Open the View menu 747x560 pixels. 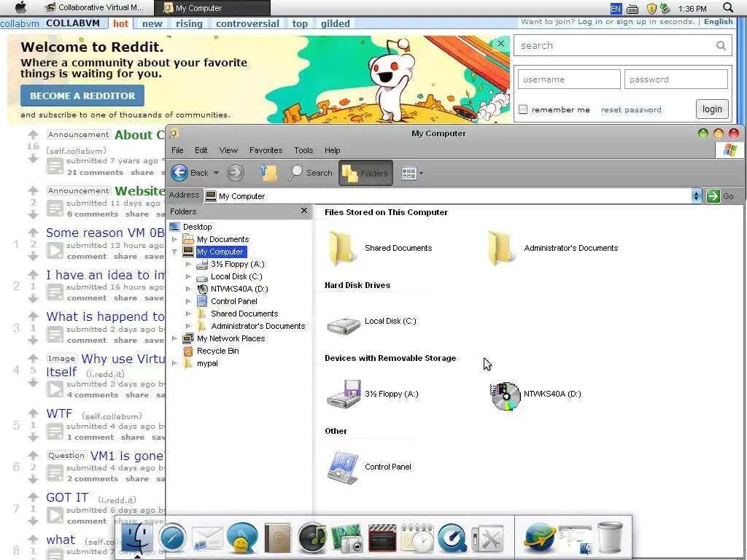[x=228, y=150]
